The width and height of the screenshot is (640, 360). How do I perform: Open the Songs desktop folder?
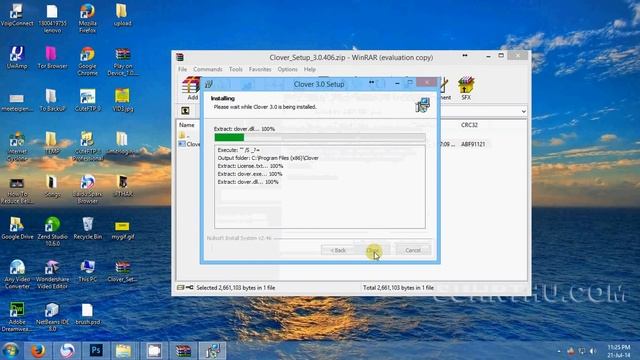(x=52, y=186)
